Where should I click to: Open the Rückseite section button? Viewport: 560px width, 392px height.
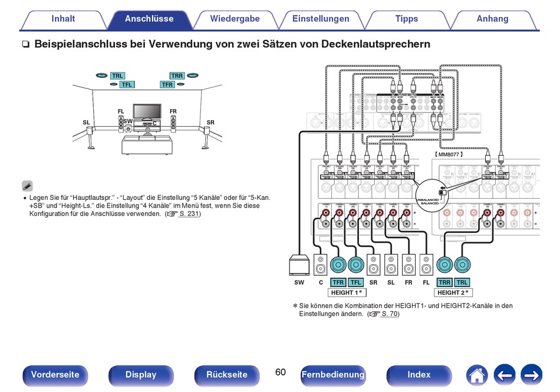point(227,375)
